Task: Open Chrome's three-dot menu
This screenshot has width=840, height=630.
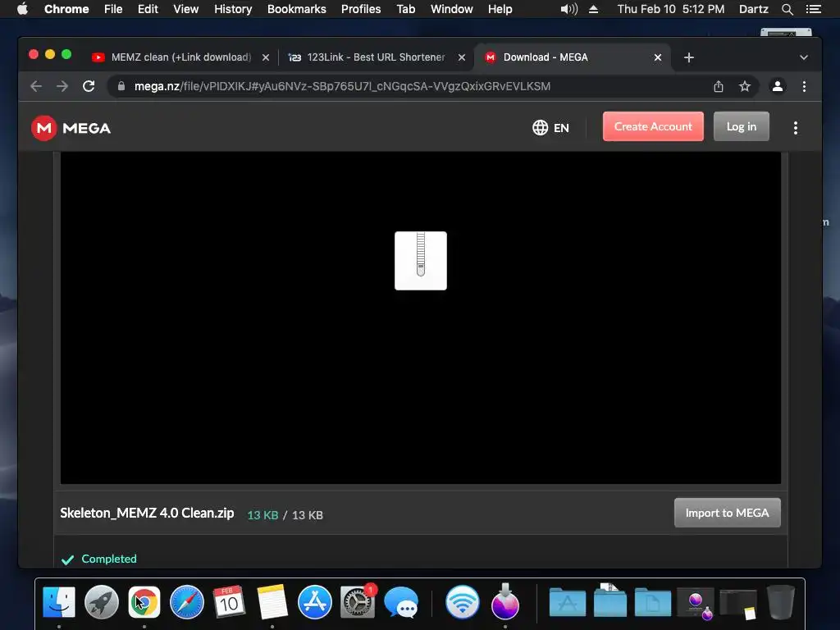Action: [x=804, y=86]
